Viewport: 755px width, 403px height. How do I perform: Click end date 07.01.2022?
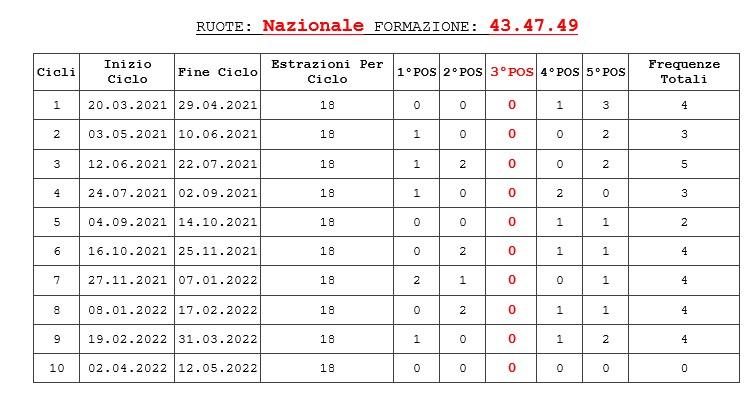[218, 280]
